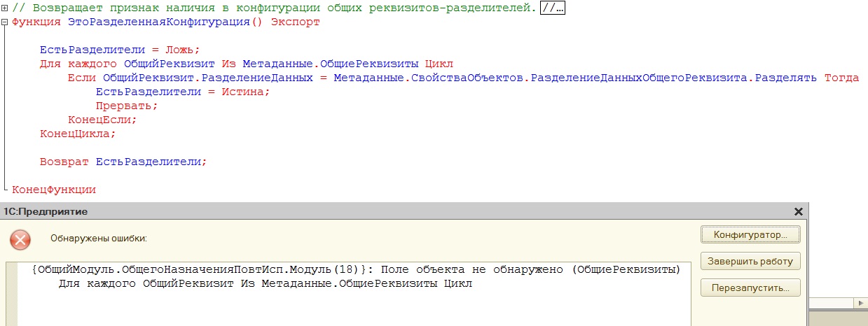868x326 pixels.
Task: Expand the collapsed comment block plus icon
Action: [x=6, y=8]
